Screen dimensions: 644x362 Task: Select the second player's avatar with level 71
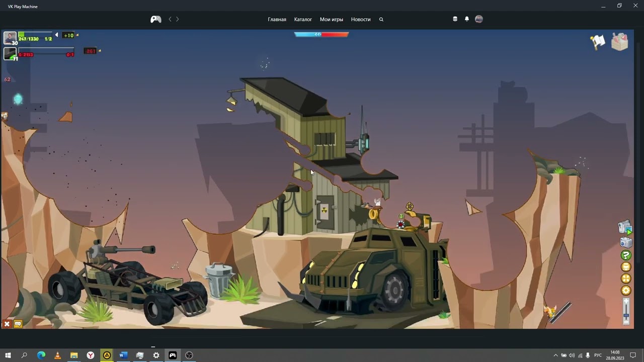(10, 54)
